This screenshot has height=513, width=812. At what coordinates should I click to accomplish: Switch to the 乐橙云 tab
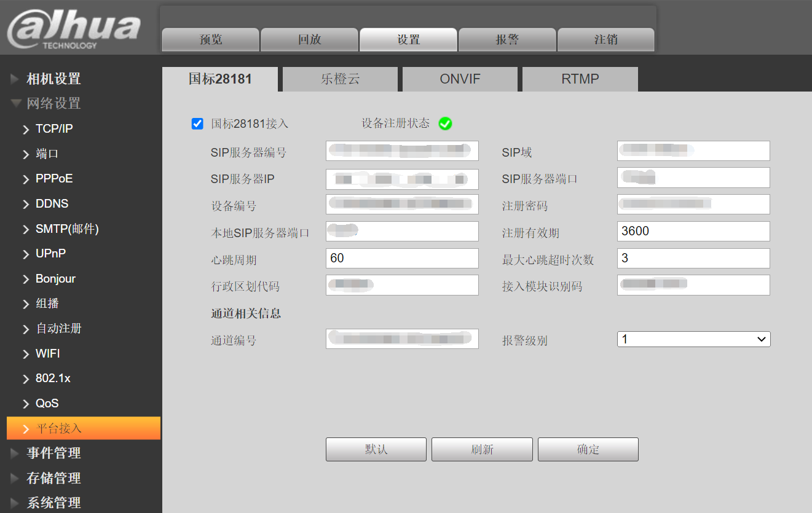pos(340,79)
